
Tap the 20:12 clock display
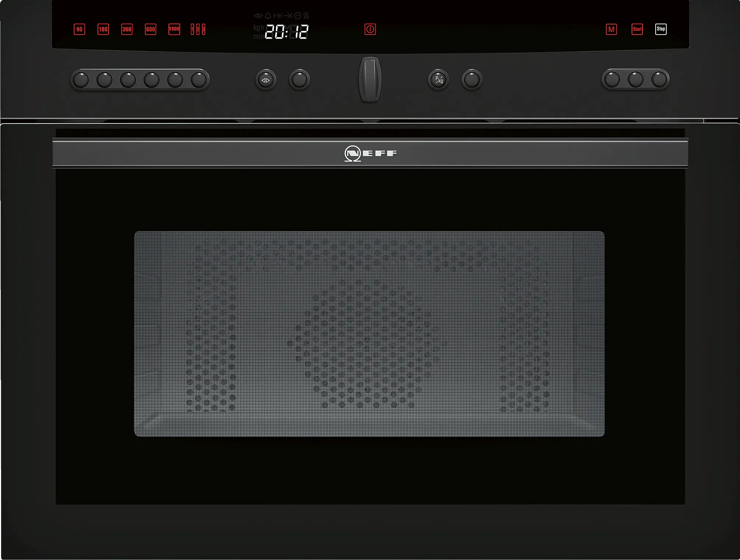click(x=287, y=32)
